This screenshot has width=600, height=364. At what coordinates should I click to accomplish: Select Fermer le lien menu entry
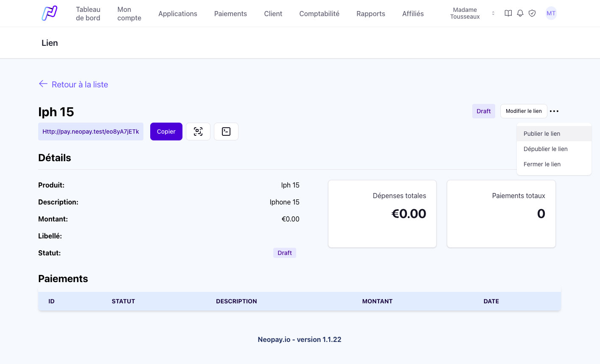(x=542, y=164)
